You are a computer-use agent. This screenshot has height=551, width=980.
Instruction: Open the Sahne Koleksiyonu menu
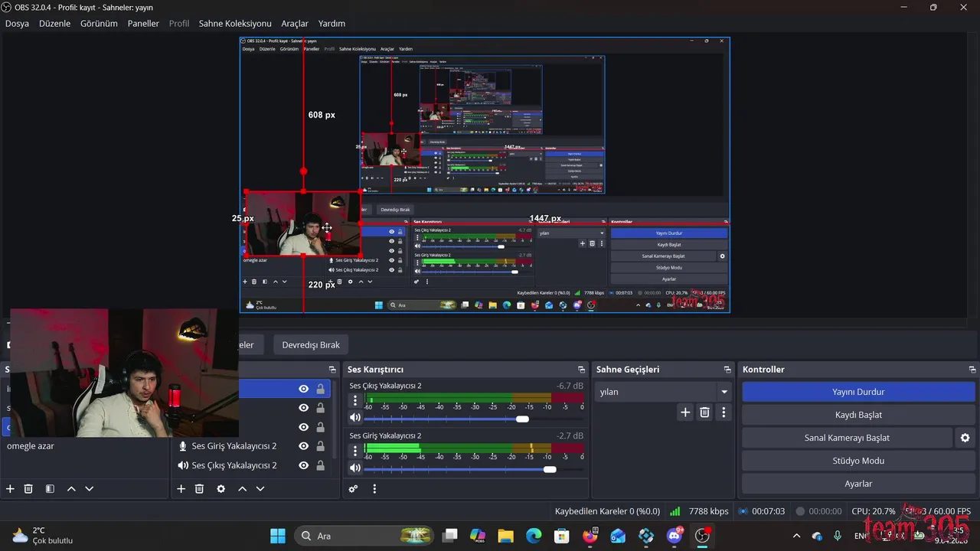(235, 24)
